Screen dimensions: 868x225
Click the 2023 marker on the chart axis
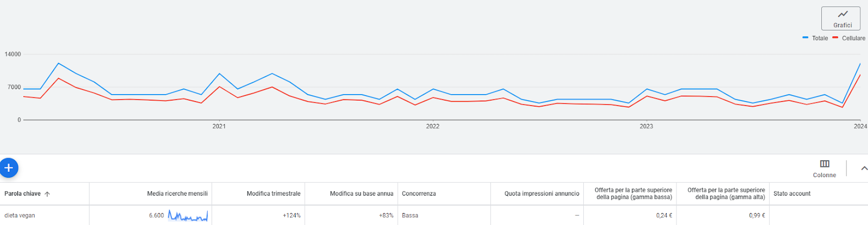tap(646, 126)
